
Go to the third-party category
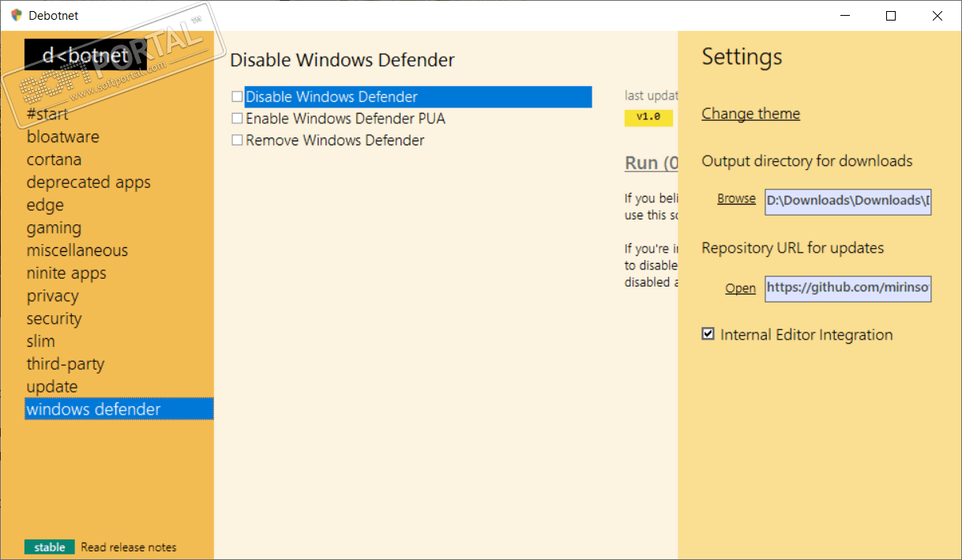pos(66,364)
